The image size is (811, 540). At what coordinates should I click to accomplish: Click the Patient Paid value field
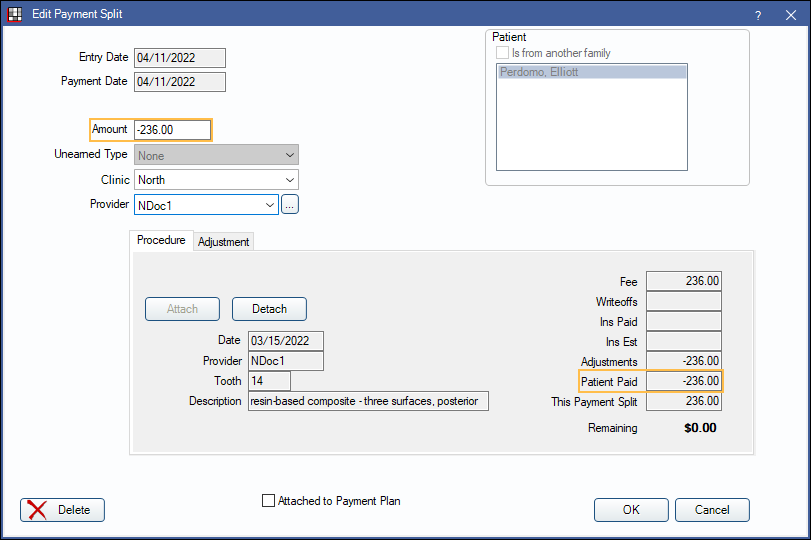683,381
